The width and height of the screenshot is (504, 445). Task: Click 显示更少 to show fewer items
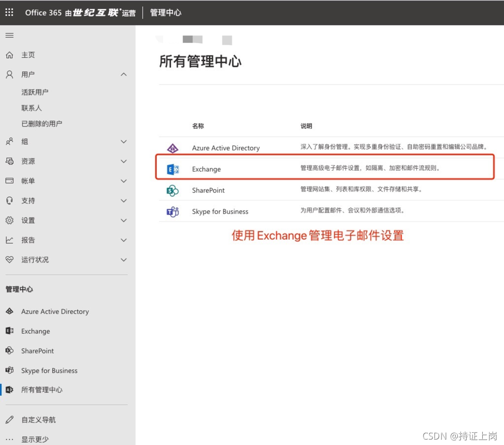click(35, 439)
